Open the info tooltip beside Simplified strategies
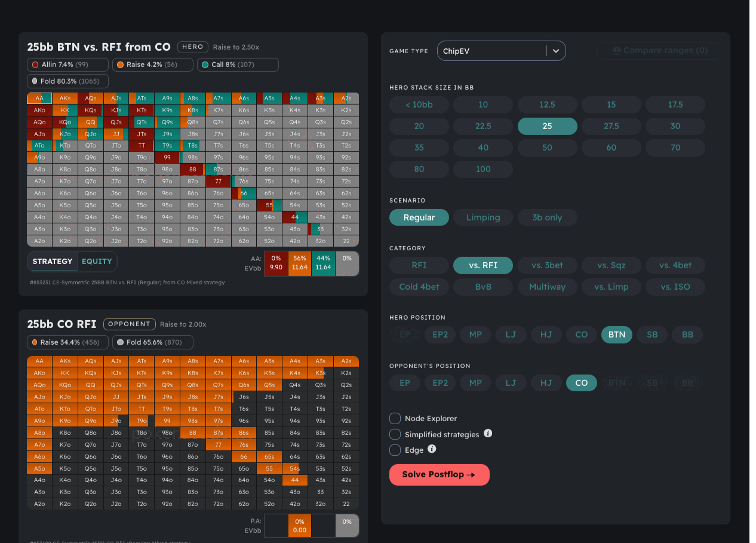This screenshot has height=543, width=756. coord(488,434)
